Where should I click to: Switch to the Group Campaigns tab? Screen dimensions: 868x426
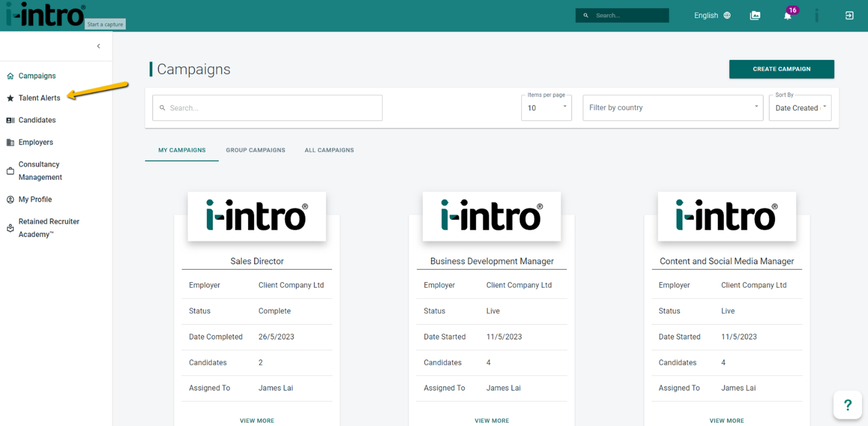(x=256, y=150)
